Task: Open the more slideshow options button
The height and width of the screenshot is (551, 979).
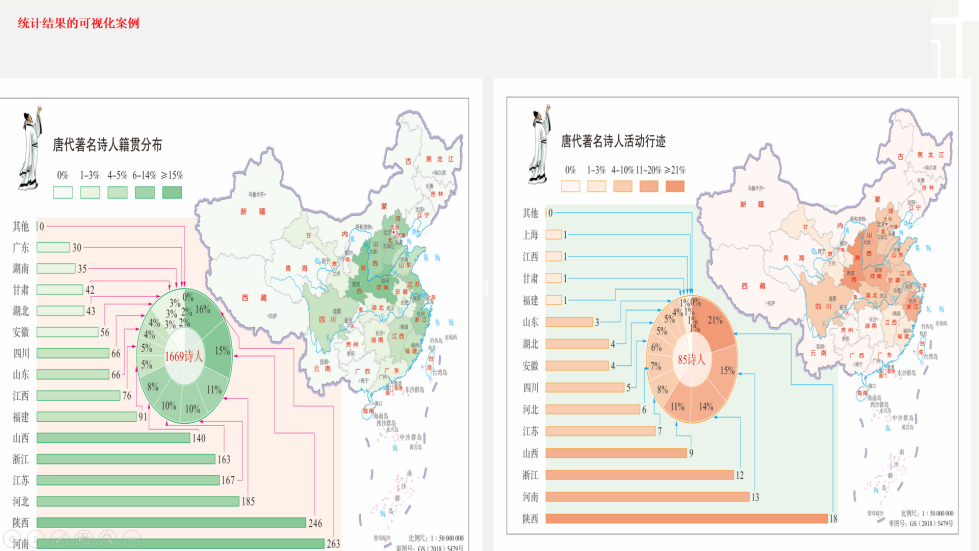Action: pos(131,538)
